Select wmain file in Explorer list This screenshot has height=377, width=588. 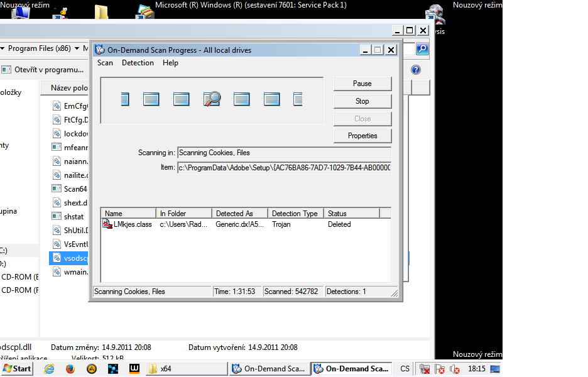point(70,272)
